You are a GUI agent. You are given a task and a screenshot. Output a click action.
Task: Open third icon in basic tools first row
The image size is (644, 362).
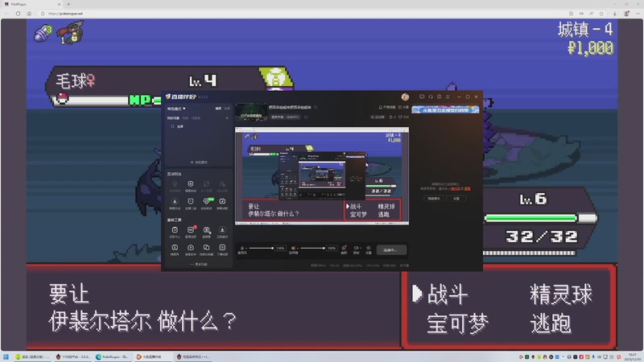tap(206, 232)
